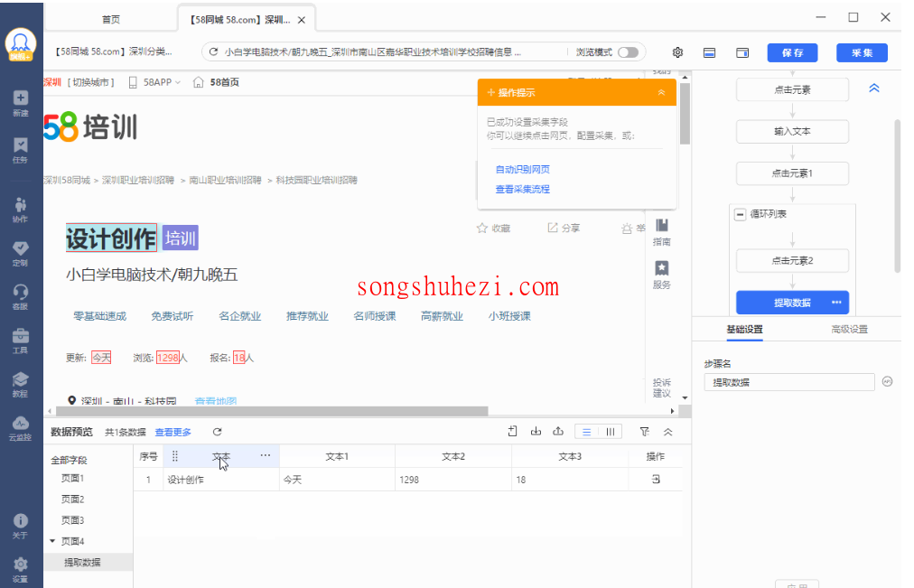The height and width of the screenshot is (588, 914).
Task: Click the 自动识别网页 link
Action: coord(522,169)
